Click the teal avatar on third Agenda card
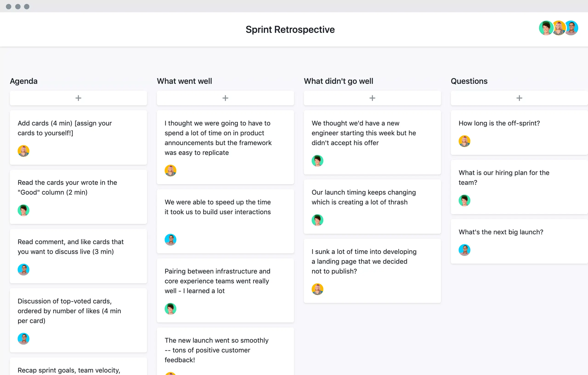Screen dimensions: 588x375 [x=23, y=270]
